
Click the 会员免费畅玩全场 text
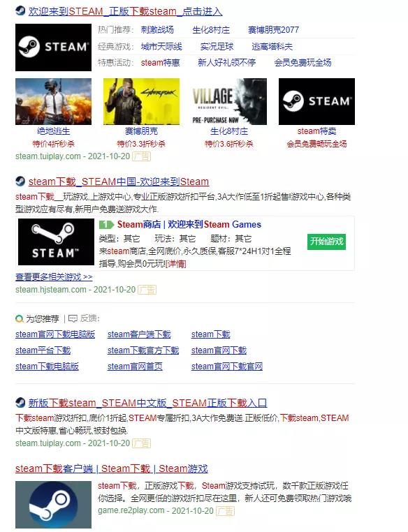(316, 144)
